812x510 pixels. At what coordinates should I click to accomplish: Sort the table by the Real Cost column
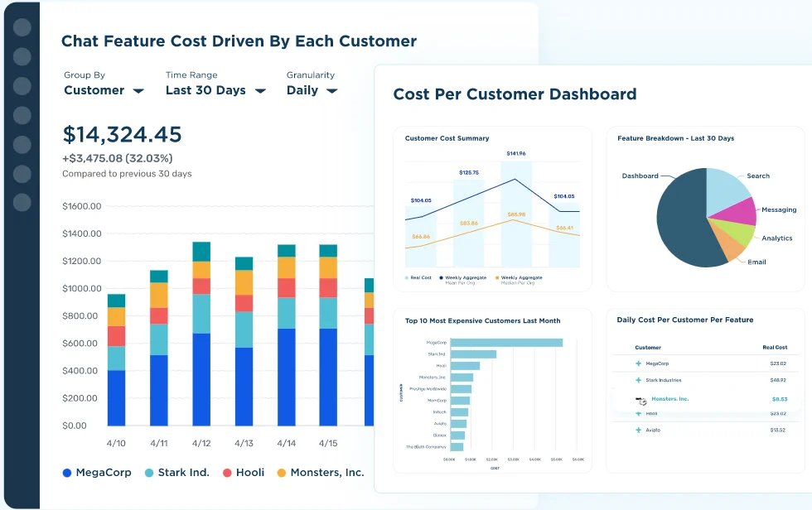[775, 348]
